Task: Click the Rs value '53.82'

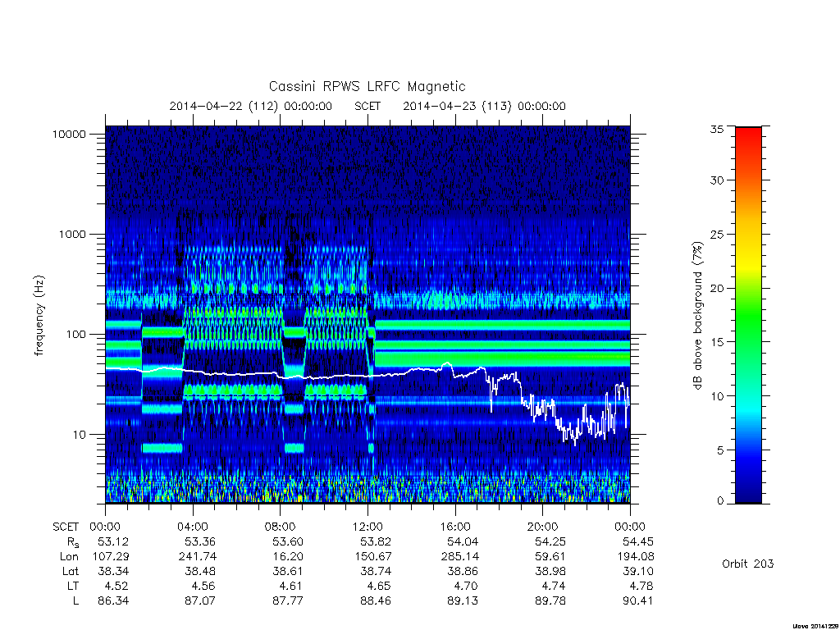Action: pos(376,541)
